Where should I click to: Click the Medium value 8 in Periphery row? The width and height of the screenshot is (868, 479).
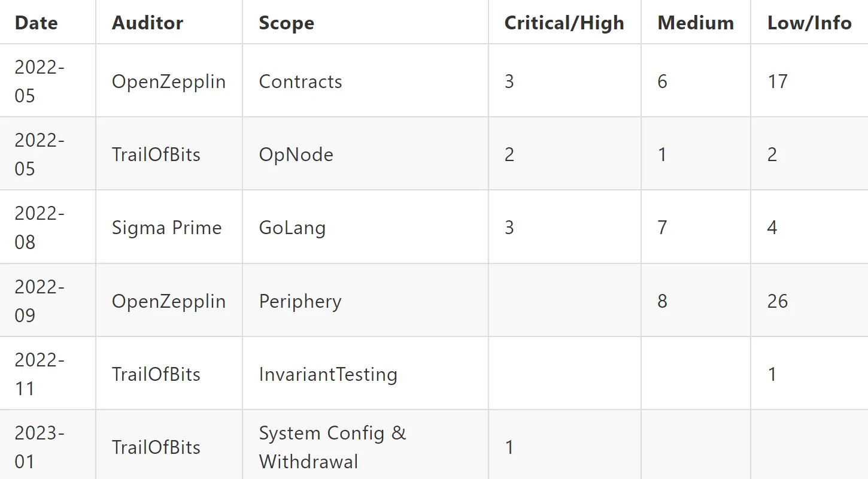pos(662,301)
